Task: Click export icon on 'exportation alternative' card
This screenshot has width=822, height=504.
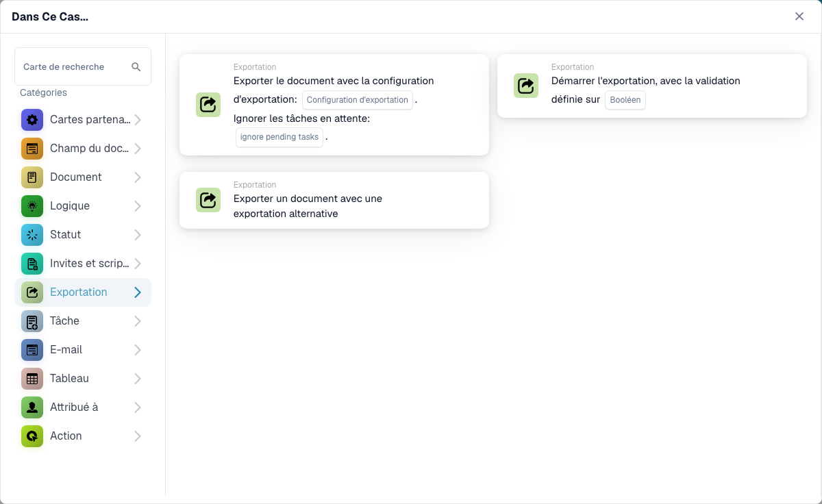Action: coord(208,200)
